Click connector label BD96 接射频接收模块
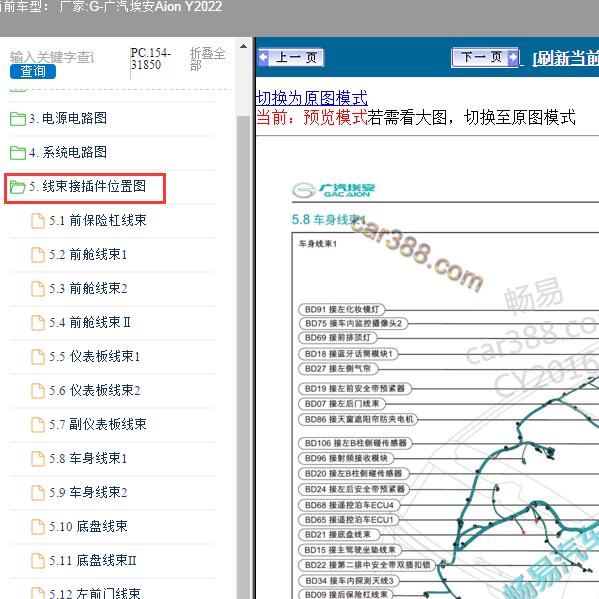The height and width of the screenshot is (599, 599). pos(346,458)
